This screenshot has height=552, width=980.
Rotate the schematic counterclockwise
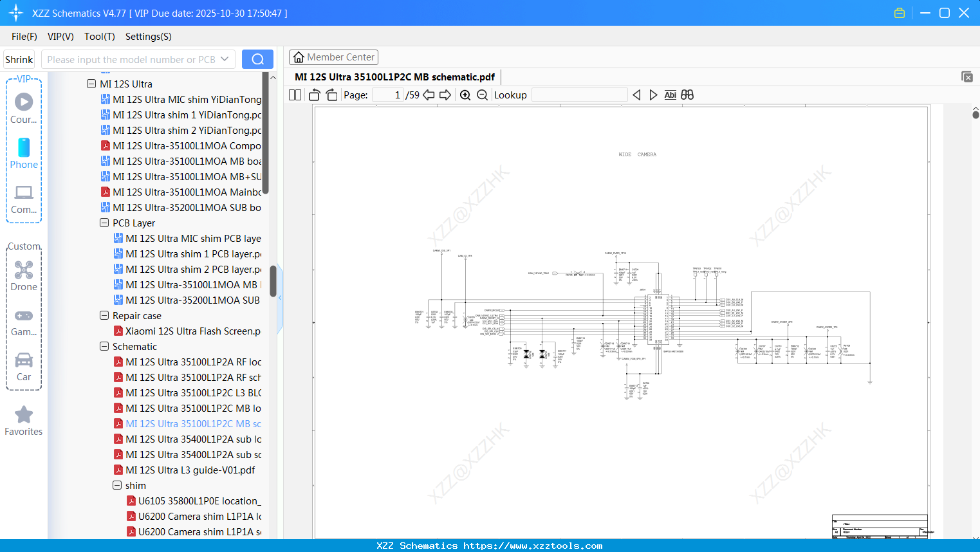[x=313, y=95]
